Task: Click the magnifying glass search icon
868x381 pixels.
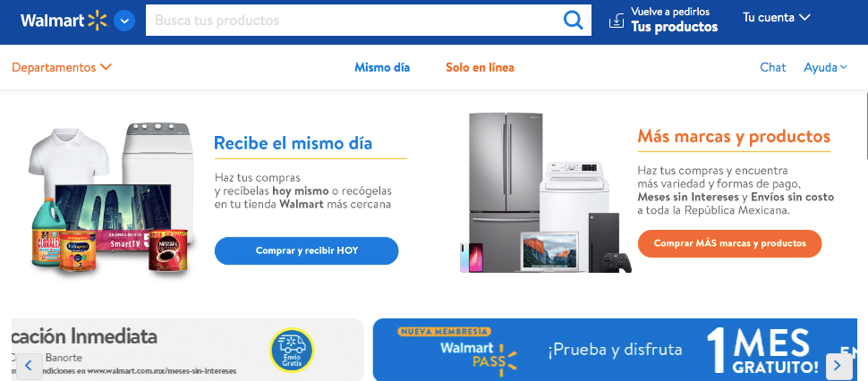Action: click(x=573, y=21)
